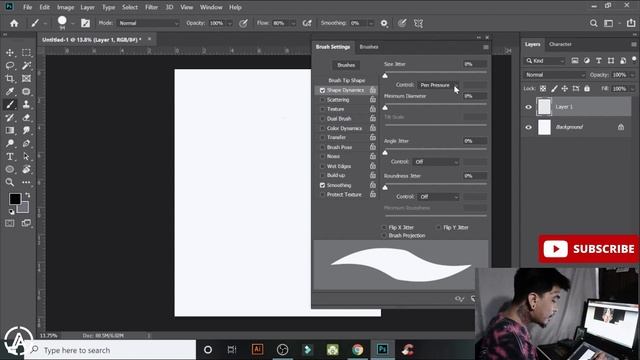Viewport: 640px width, 360px height.
Task: Switch to the Brushes tab
Action: (369, 47)
